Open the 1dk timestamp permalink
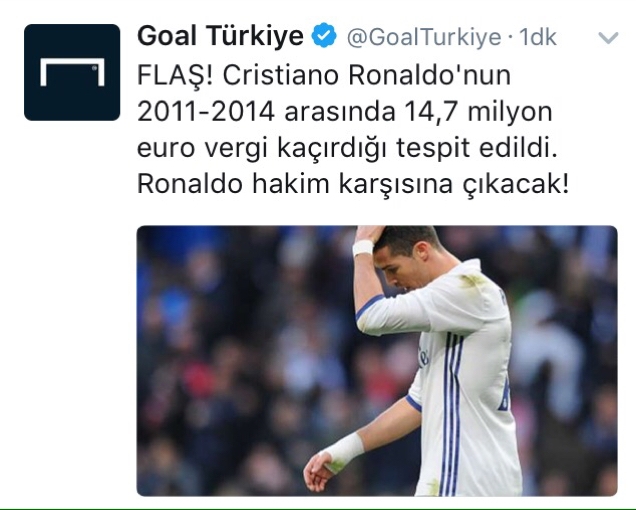The image size is (636, 510). (x=538, y=37)
